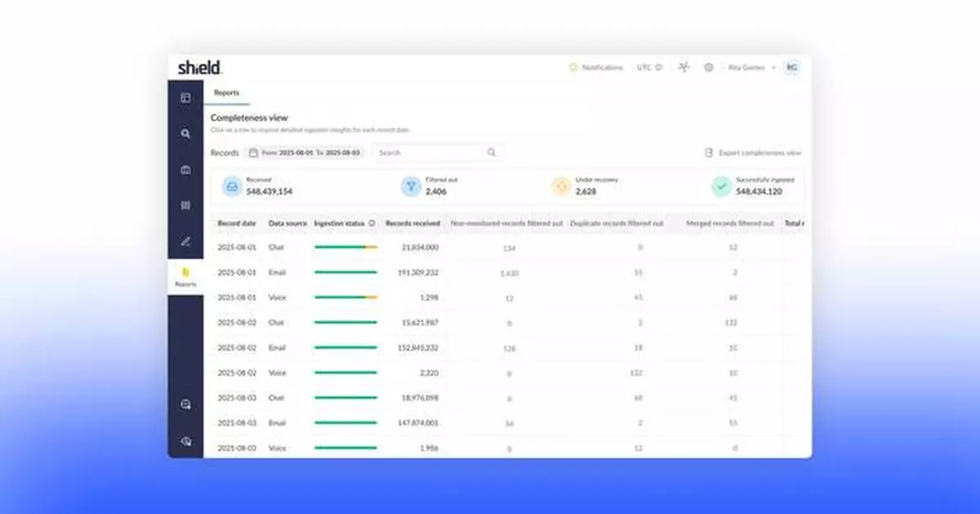
Task: Open the Reports icon in sidebar
Action: 185,274
